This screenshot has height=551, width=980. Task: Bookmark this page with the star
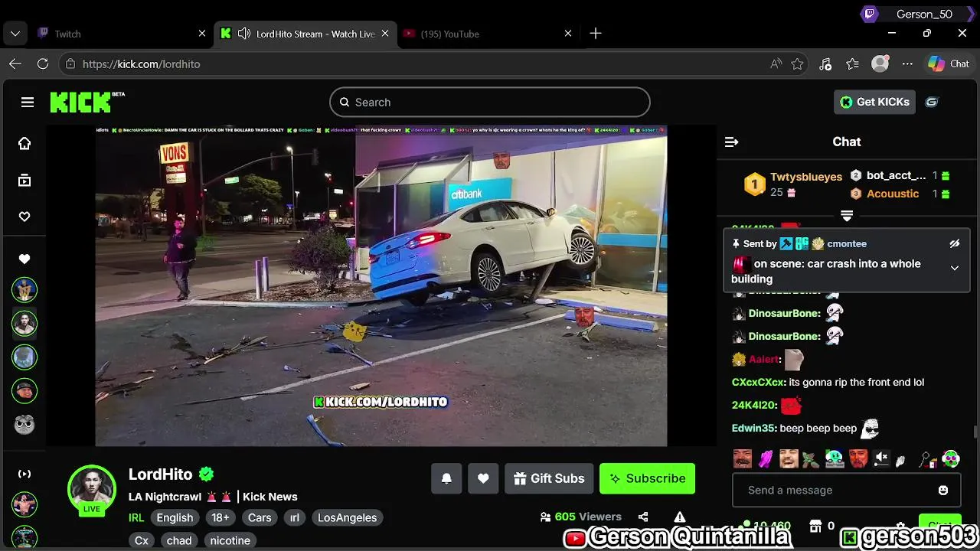[x=797, y=64]
